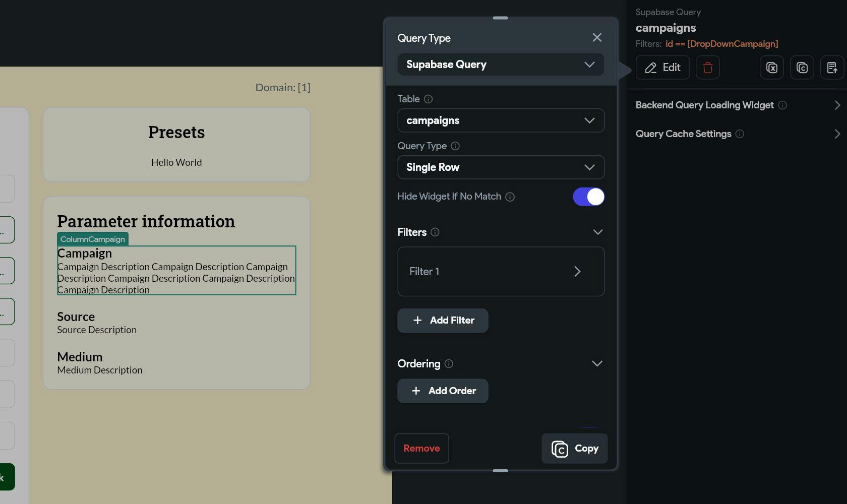This screenshot has width=847, height=504.
Task: Toggle Hide Widget If No Match switch
Action: tap(588, 197)
